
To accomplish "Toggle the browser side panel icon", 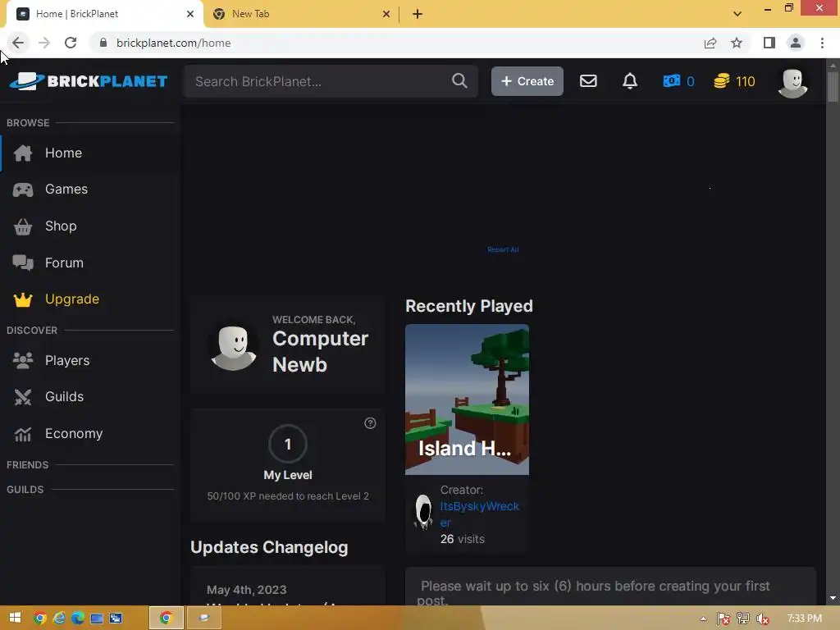I will [x=769, y=43].
